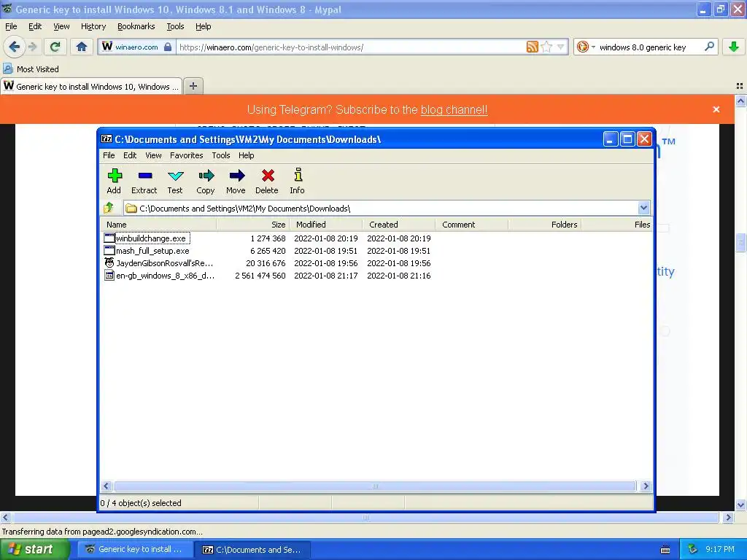
Task: Follow the blog channel link
Action: 454,109
